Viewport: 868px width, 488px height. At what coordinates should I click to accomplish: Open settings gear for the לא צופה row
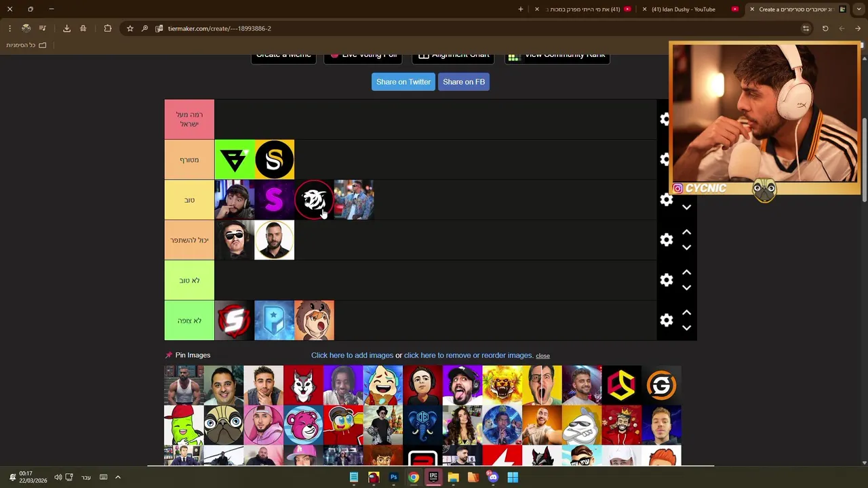pyautogui.click(x=667, y=320)
